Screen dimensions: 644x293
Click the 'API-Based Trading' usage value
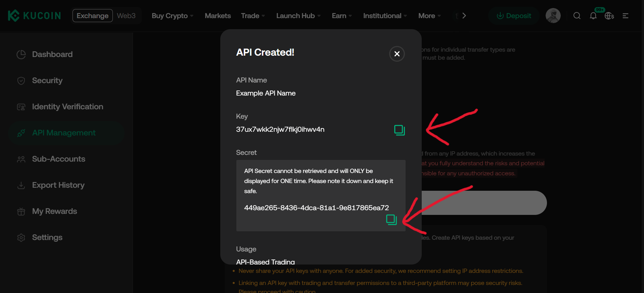point(265,261)
